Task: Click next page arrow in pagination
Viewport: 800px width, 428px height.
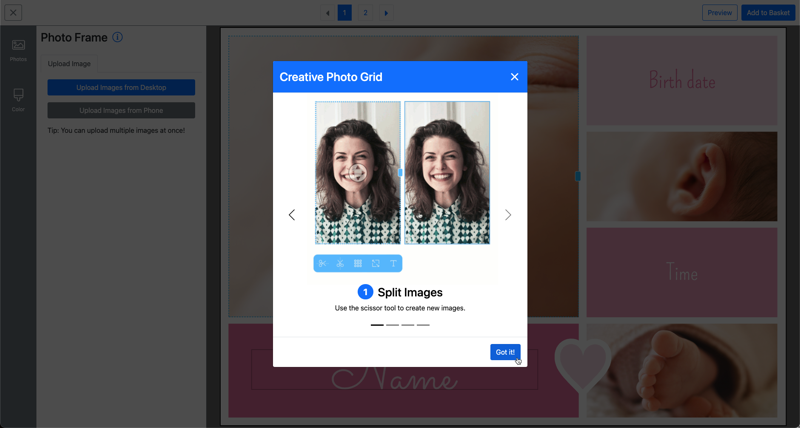Action: 386,13
